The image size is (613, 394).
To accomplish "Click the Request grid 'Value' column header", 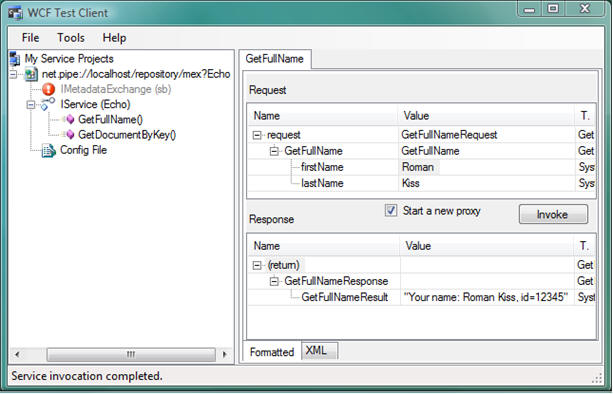I will (486, 116).
